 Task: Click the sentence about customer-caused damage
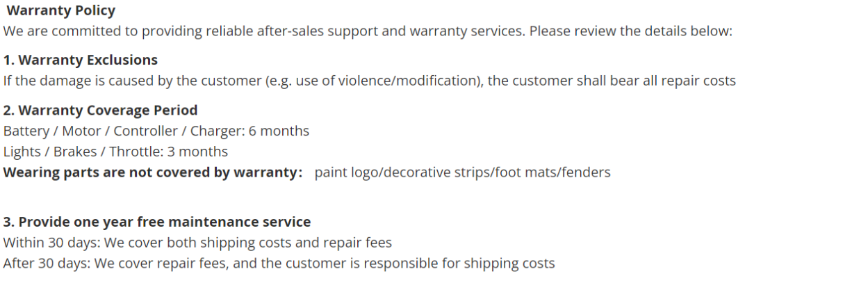click(369, 81)
